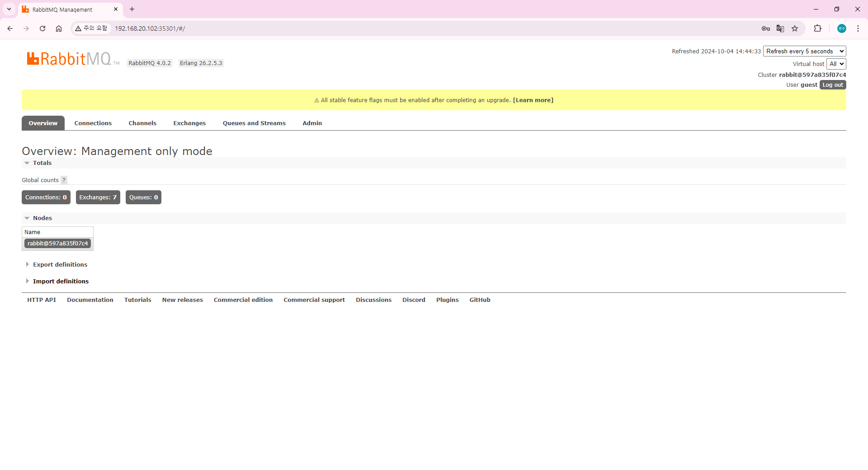Open the Refresh every 5 seconds dropdown
Screen dimensions: 868x470
pyautogui.click(x=804, y=51)
